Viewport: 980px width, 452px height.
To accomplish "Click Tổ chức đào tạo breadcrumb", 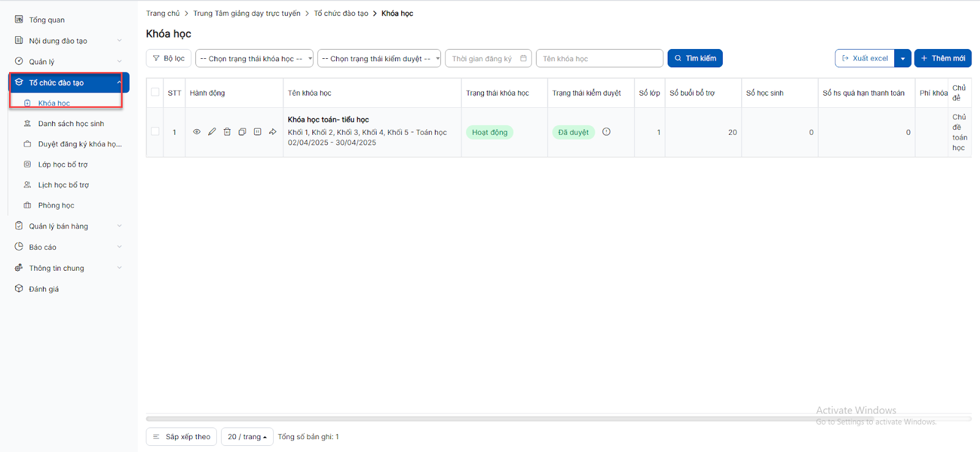I will point(341,13).
